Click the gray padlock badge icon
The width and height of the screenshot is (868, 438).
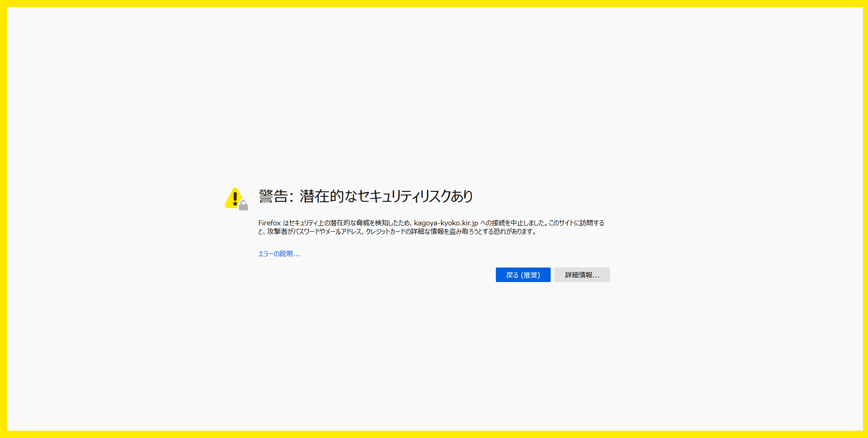243,206
